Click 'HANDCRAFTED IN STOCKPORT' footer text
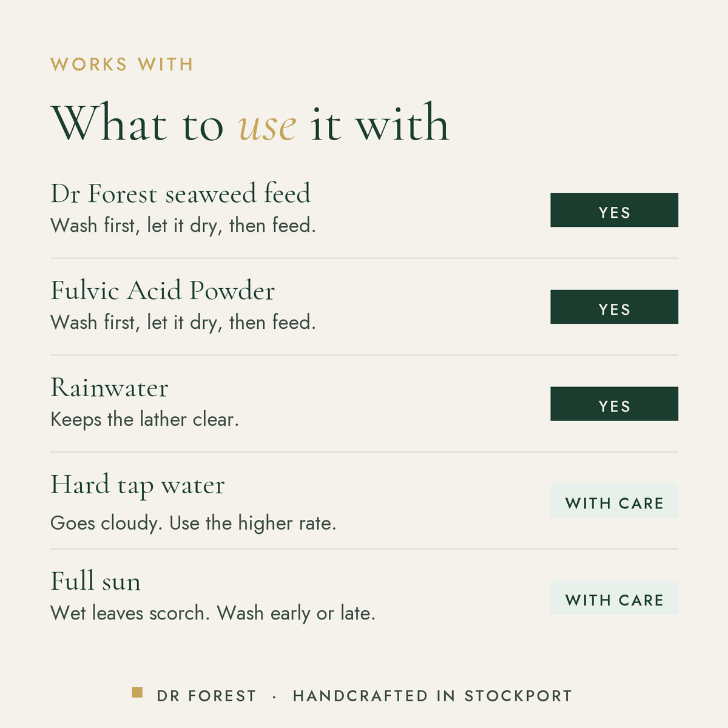Screen dimensions: 728x728 433,696
